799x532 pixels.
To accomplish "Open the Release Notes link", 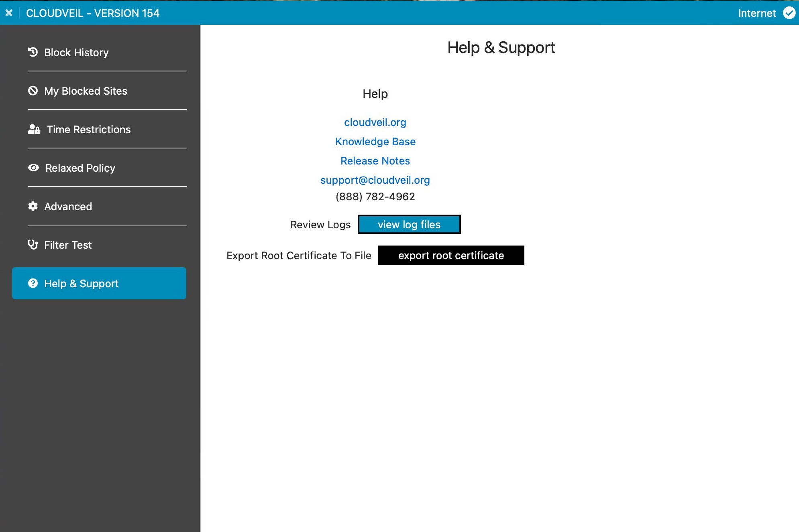I will [x=375, y=161].
